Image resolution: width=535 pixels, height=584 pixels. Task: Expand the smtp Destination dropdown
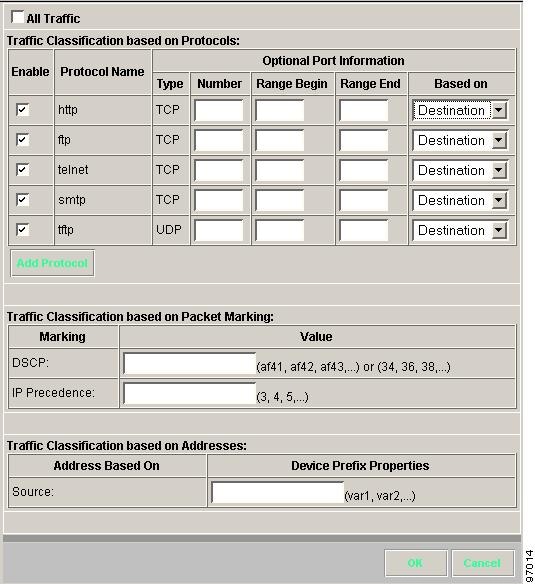pos(460,200)
